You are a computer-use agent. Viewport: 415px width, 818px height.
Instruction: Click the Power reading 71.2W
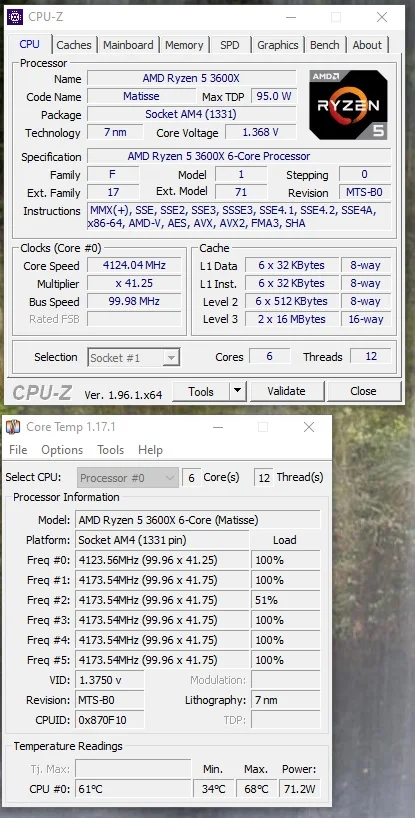[300, 789]
